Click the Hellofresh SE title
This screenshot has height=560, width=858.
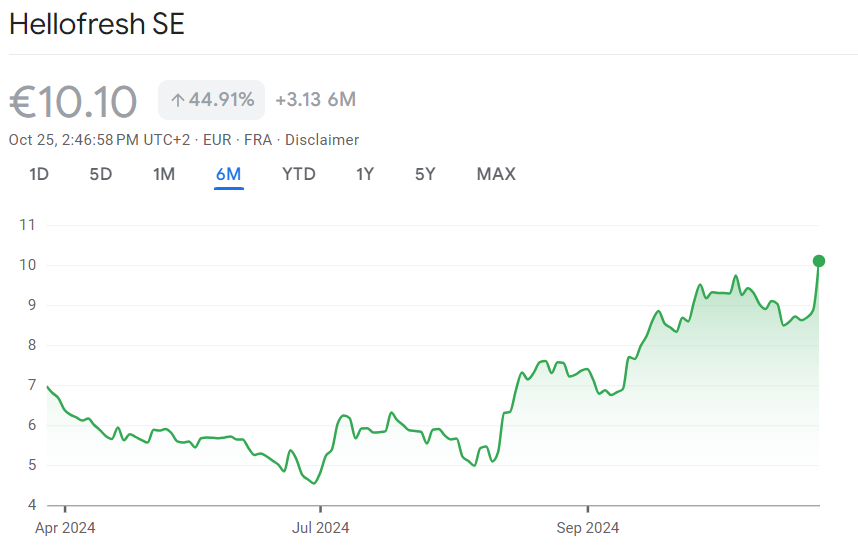(x=97, y=24)
